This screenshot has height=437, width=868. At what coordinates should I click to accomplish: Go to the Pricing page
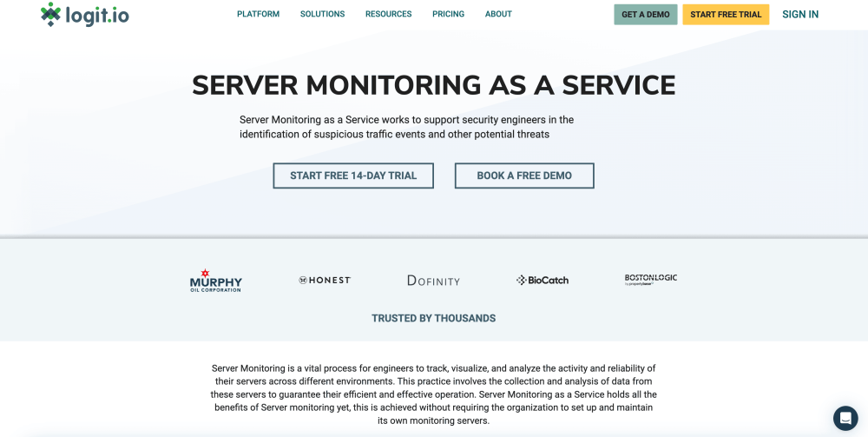click(x=448, y=14)
